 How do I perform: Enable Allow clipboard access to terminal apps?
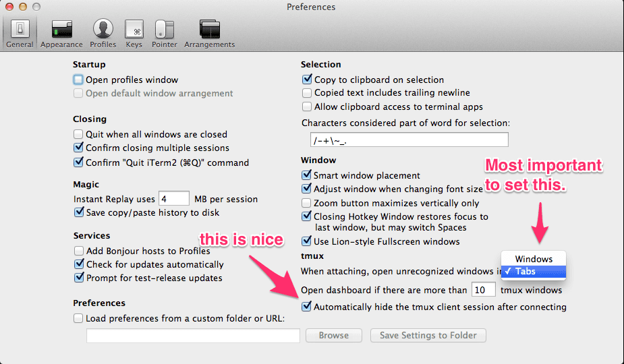pos(308,107)
